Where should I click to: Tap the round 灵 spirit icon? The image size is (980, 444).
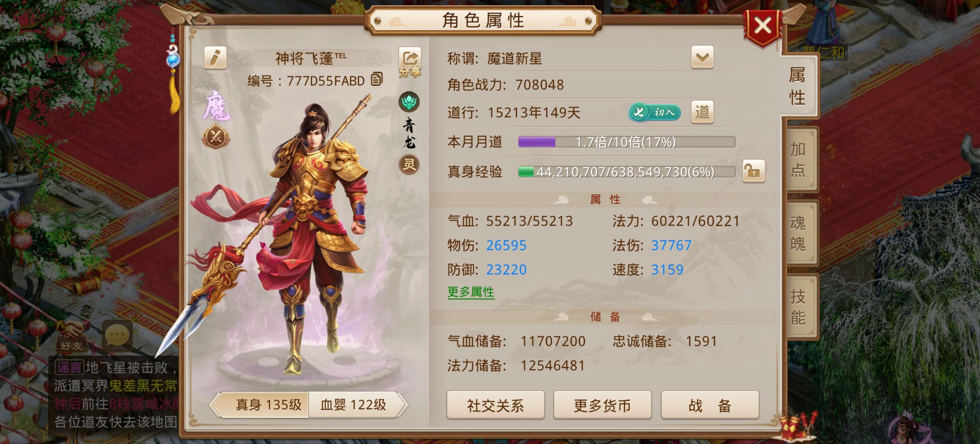tap(409, 165)
